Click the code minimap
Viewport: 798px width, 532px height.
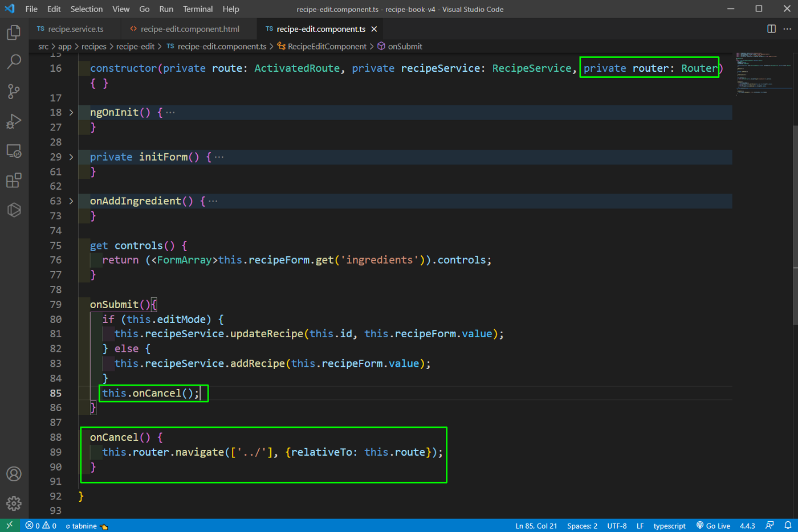click(x=764, y=73)
